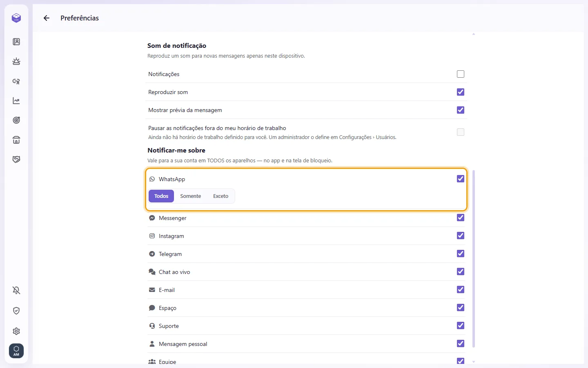Select the Exceto option for WhatsApp
This screenshot has height=368, width=588.
pos(220,196)
